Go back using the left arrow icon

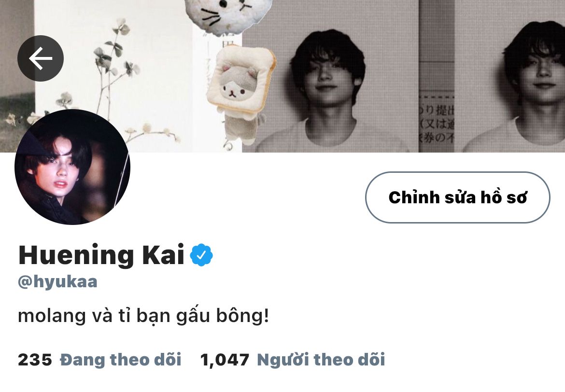[41, 58]
